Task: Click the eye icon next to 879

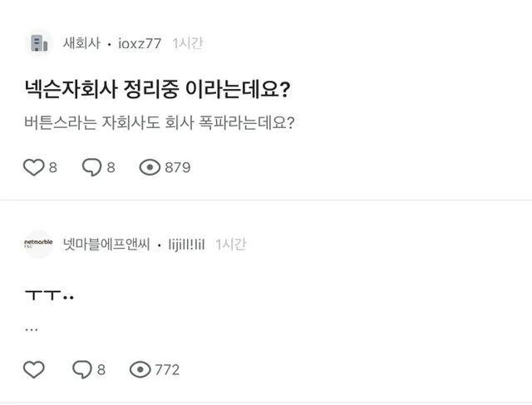Action: tap(150, 167)
